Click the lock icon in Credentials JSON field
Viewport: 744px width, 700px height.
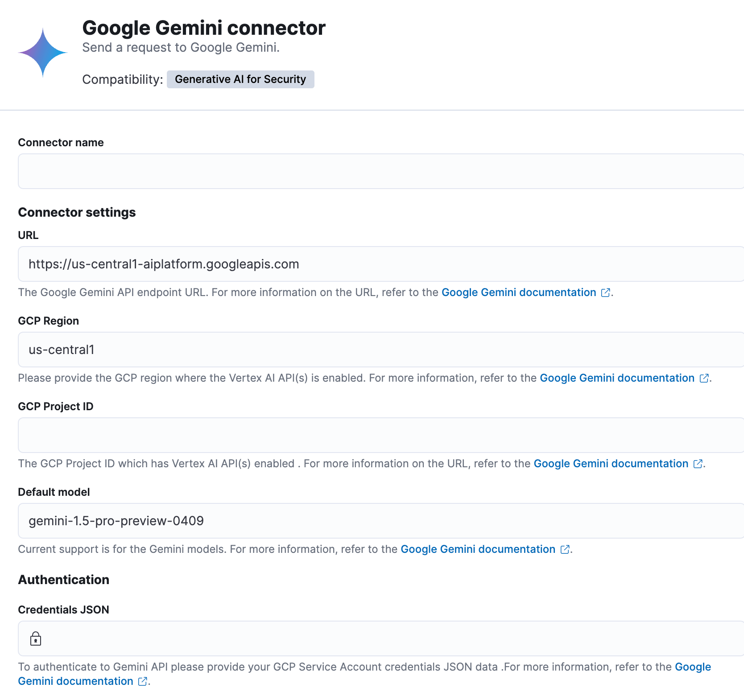click(x=36, y=638)
